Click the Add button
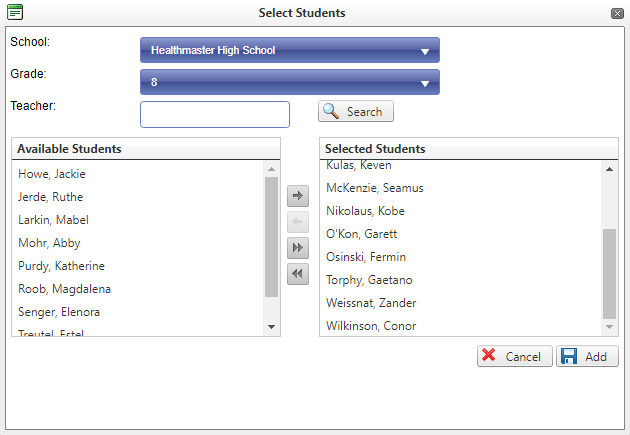Screen dimensions: 630x435 tap(587, 356)
